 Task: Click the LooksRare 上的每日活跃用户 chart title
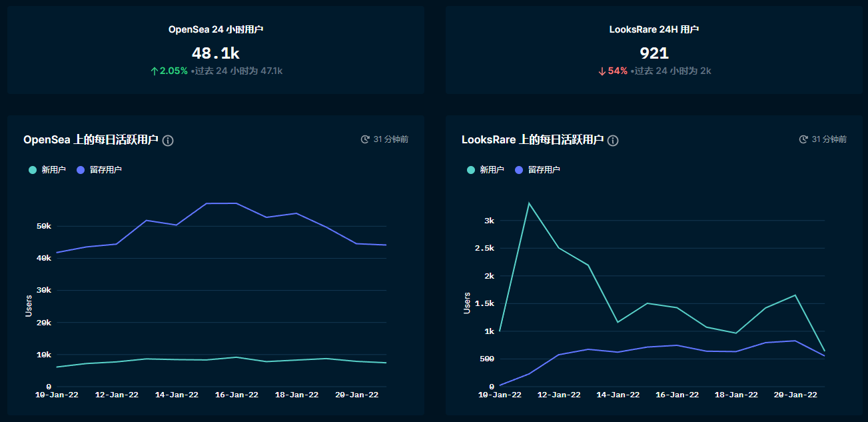point(532,140)
